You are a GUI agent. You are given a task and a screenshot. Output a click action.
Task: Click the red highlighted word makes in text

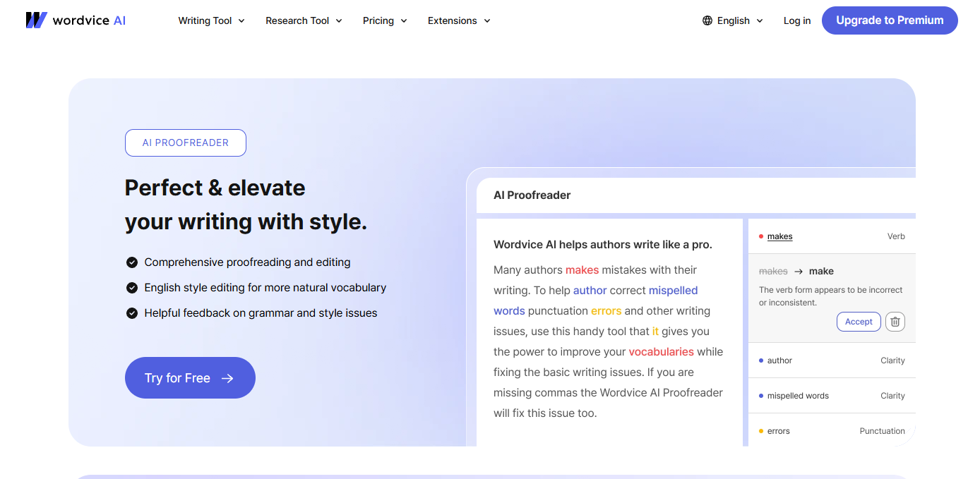pos(582,269)
